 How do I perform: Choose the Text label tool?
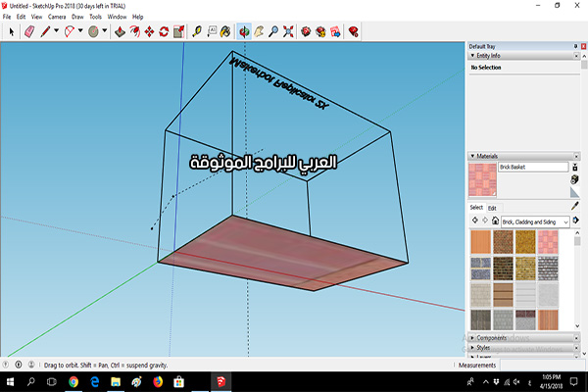pos(212,32)
